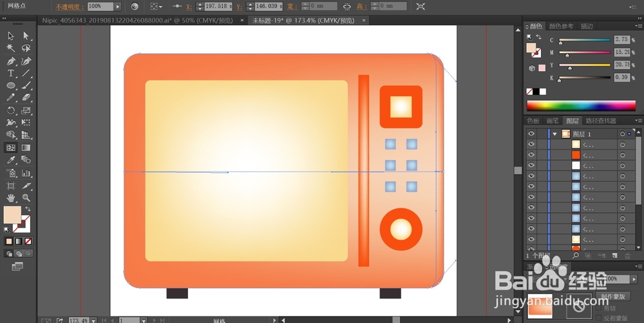Image resolution: width=644 pixels, height=323 pixels.
Task: Select the Ellipse tool
Action: 11,86
